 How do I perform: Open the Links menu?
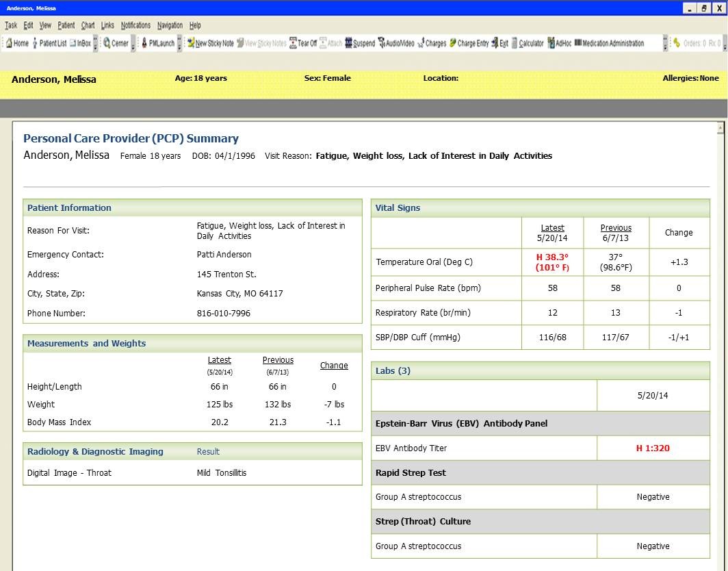click(107, 25)
